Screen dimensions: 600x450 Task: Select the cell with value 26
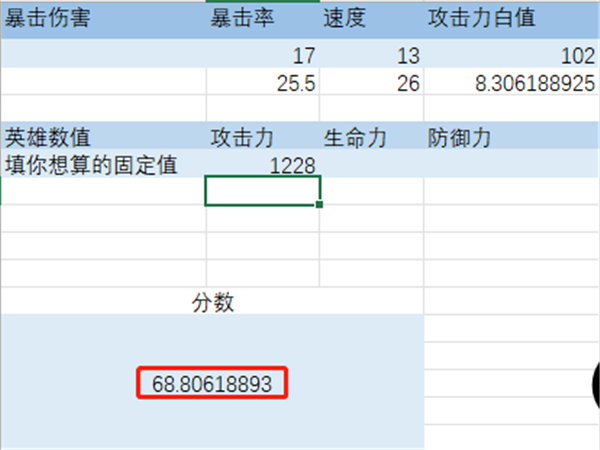click(371, 84)
